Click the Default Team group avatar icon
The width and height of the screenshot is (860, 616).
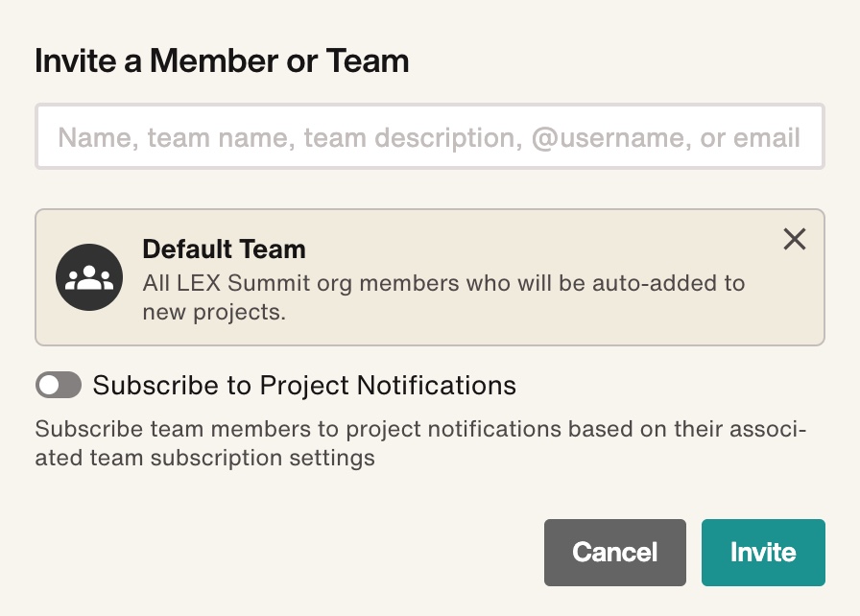(89, 277)
